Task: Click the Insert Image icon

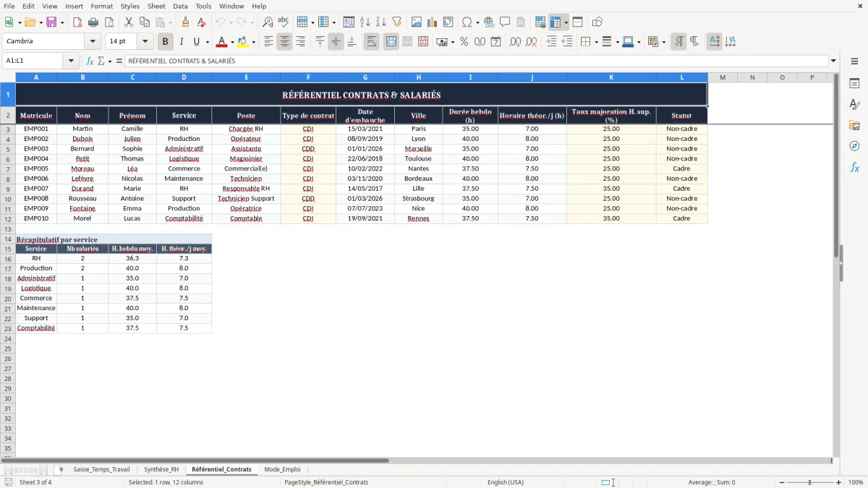Action: point(417,22)
